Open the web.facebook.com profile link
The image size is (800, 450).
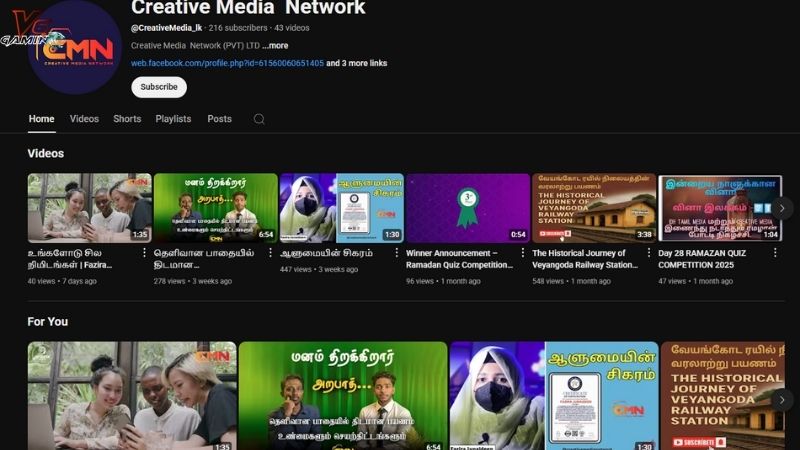point(228,63)
